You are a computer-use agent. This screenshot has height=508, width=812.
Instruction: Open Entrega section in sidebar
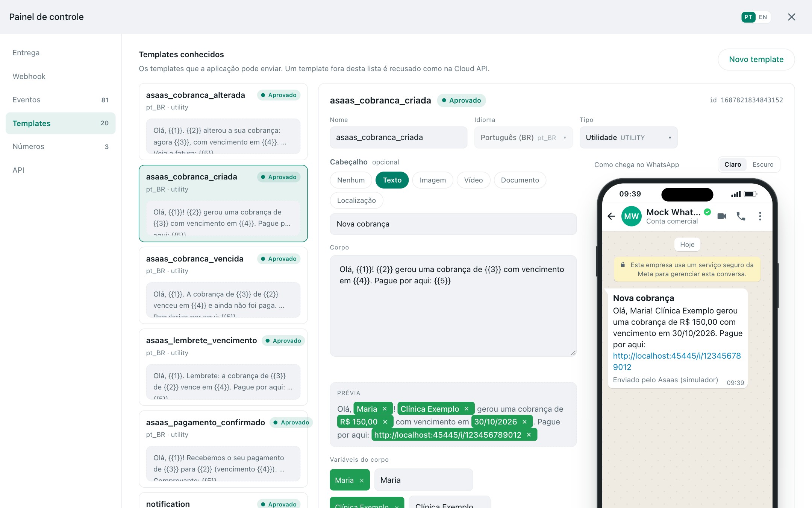pyautogui.click(x=61, y=53)
